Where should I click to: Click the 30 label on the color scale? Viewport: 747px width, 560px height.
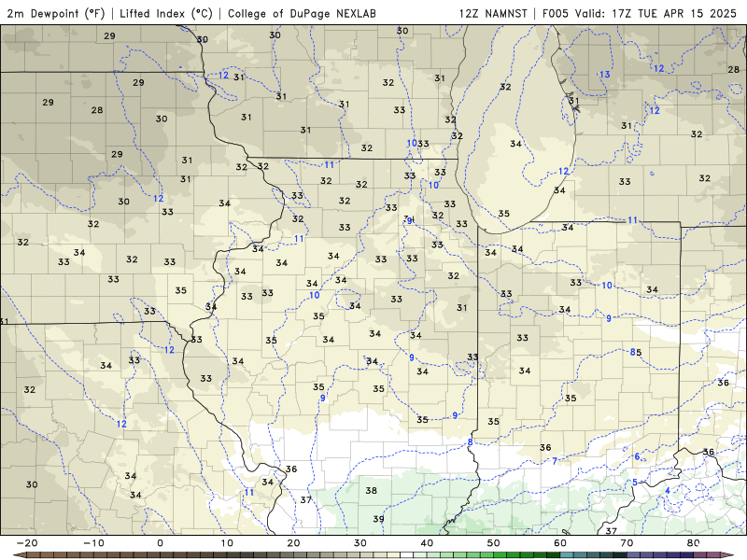[x=360, y=543]
